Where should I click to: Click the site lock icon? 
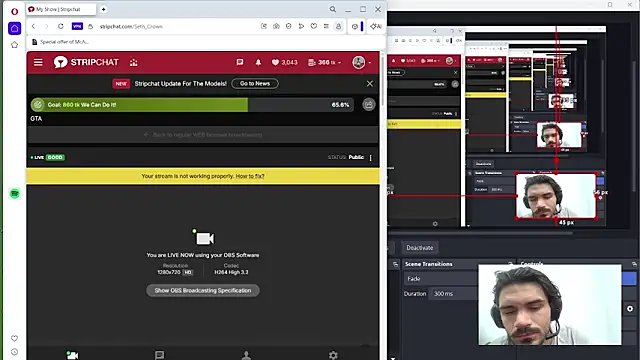coord(91,26)
